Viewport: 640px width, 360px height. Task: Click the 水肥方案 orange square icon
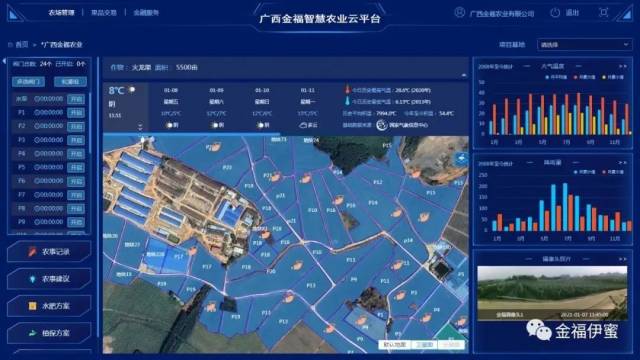pyautogui.click(x=33, y=306)
